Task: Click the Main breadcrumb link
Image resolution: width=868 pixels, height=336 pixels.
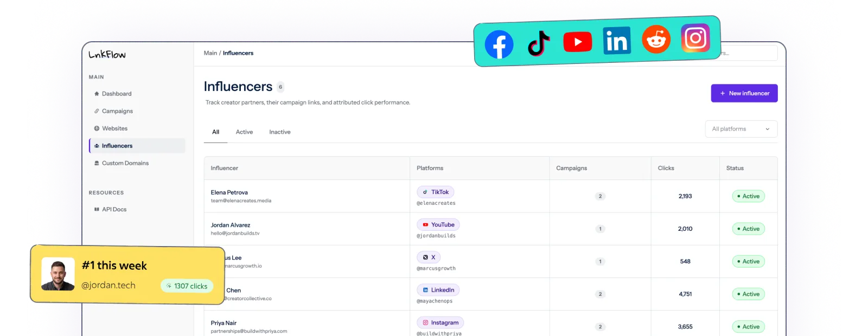Action: (x=210, y=53)
